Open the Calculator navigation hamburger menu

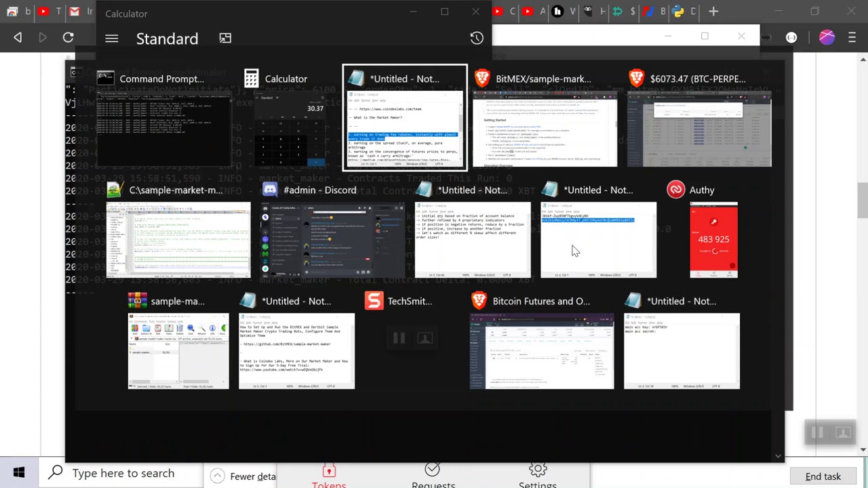coord(112,39)
